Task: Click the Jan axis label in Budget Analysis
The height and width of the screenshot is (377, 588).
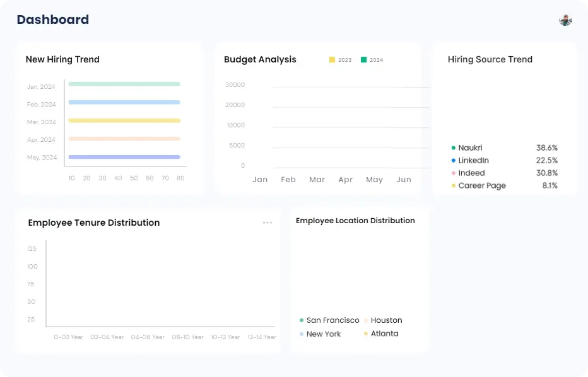Action: click(260, 180)
